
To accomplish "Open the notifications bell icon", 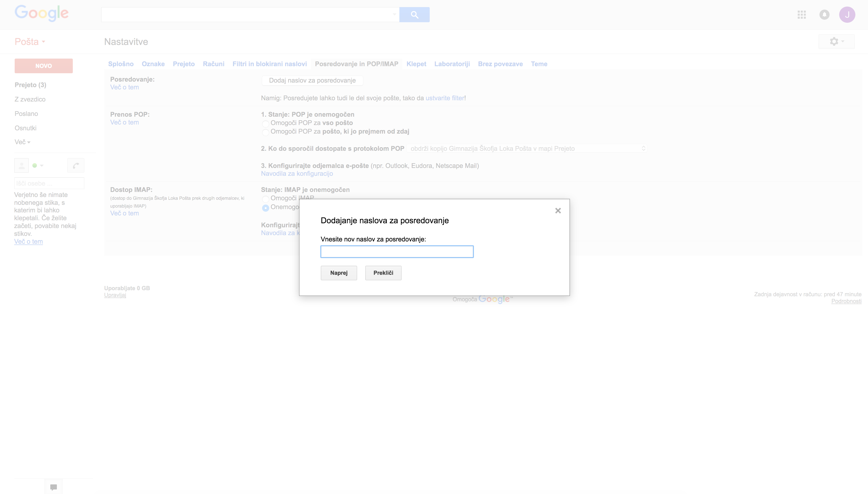I will click(824, 15).
